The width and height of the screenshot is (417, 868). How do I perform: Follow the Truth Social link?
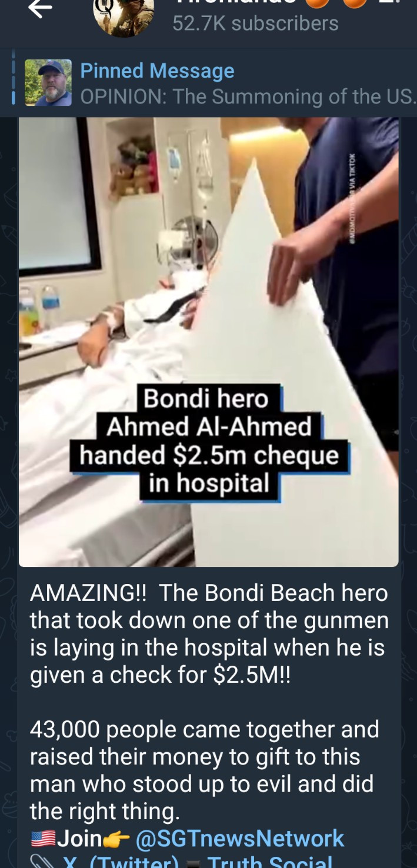(269, 862)
